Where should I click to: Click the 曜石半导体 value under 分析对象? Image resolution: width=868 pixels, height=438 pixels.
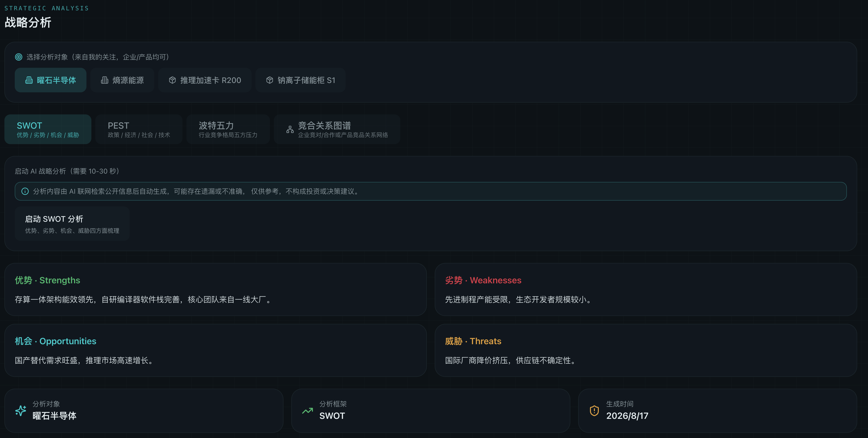pos(55,416)
